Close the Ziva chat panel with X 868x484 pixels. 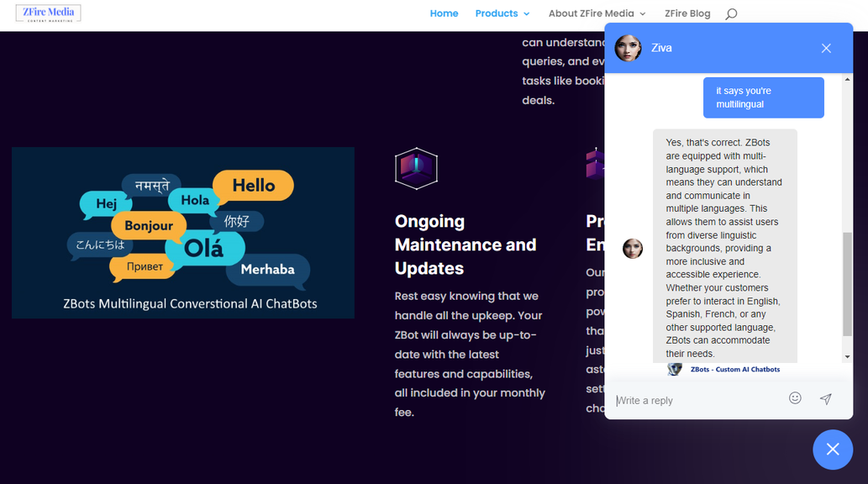pos(826,48)
